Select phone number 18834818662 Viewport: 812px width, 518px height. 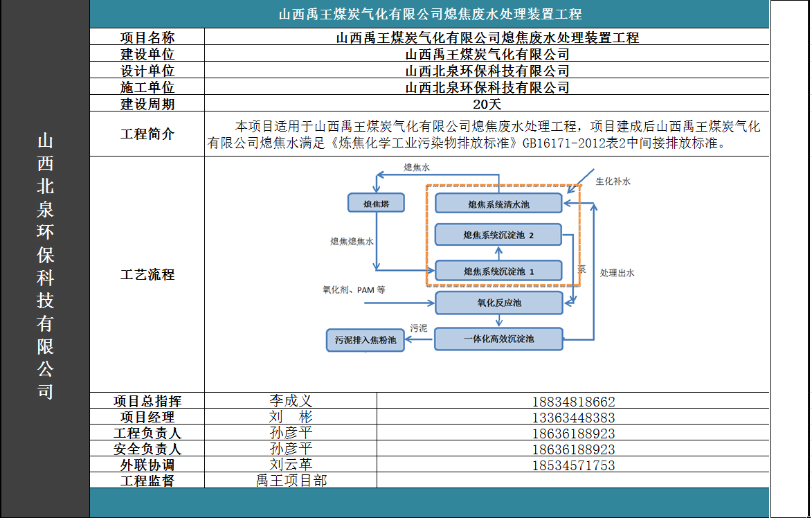tap(573, 402)
